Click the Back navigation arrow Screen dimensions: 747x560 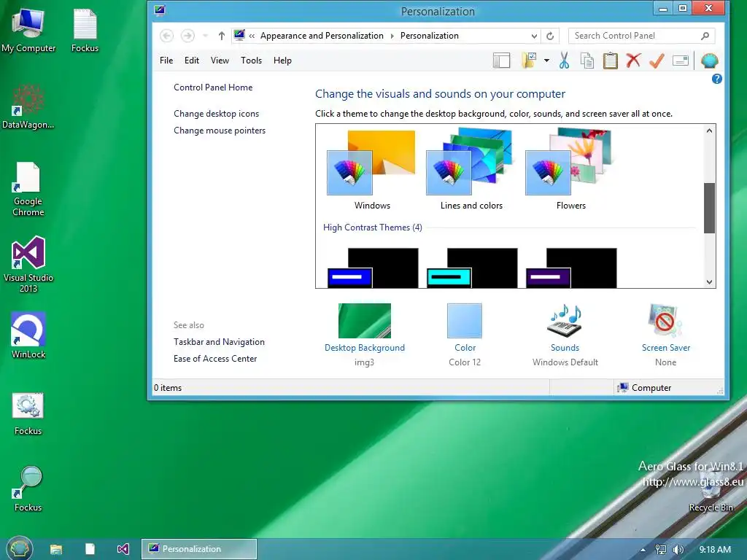click(x=166, y=36)
